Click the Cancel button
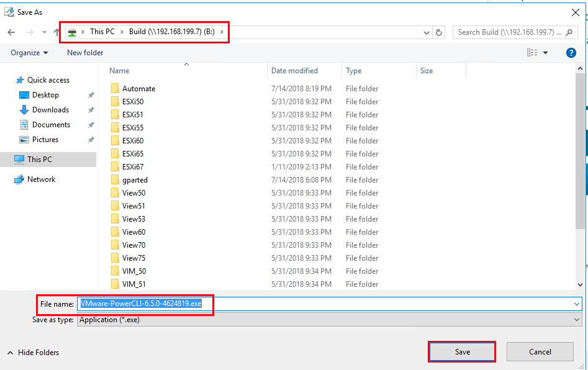The image size is (588, 370). [540, 351]
